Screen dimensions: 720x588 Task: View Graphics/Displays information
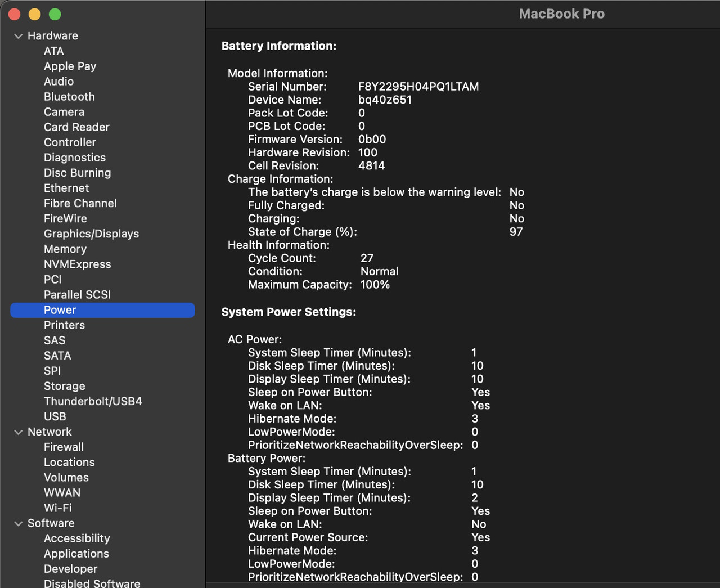click(x=91, y=234)
